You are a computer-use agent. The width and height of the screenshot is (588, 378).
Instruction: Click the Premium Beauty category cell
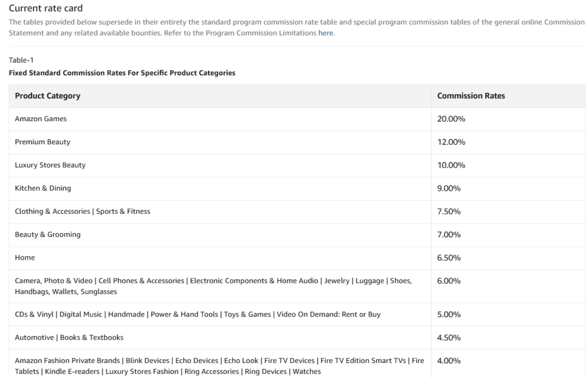(x=42, y=142)
